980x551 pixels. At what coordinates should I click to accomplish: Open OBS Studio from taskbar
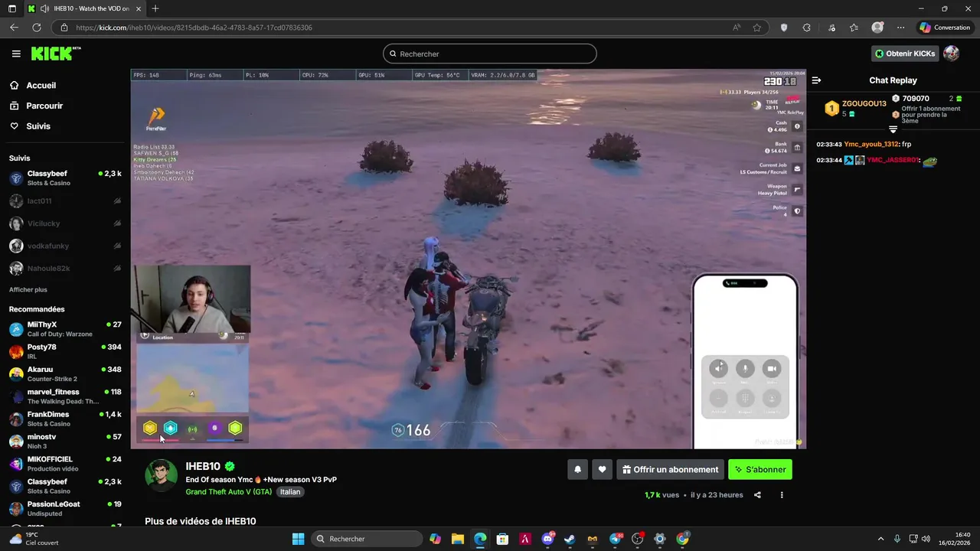click(x=638, y=539)
